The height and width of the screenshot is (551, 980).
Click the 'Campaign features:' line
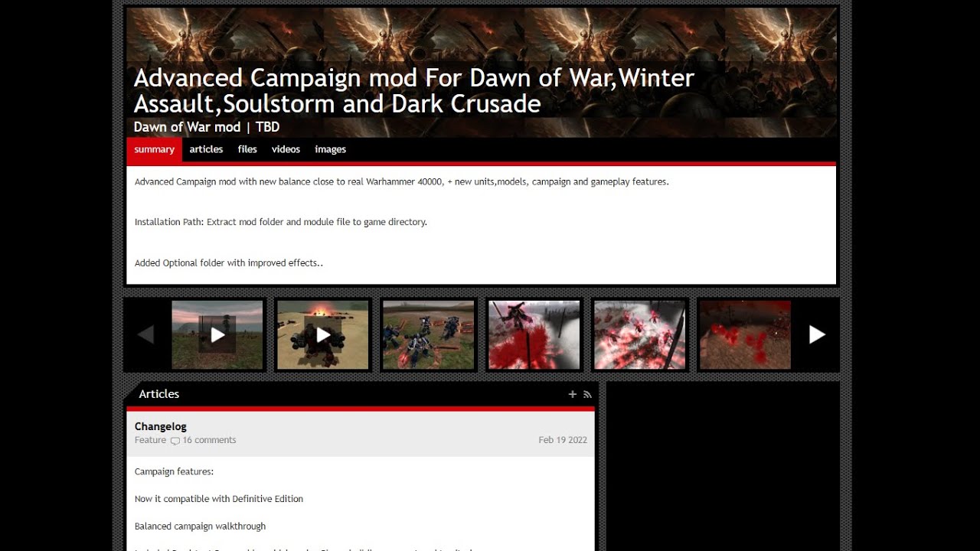(174, 471)
